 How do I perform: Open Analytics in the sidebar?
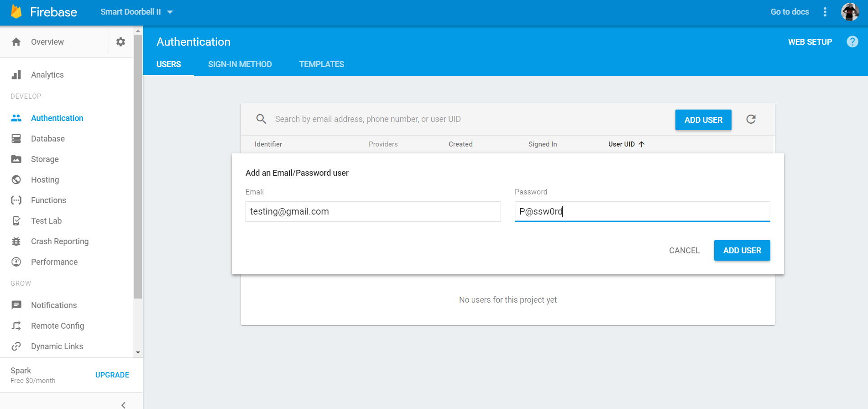point(47,75)
